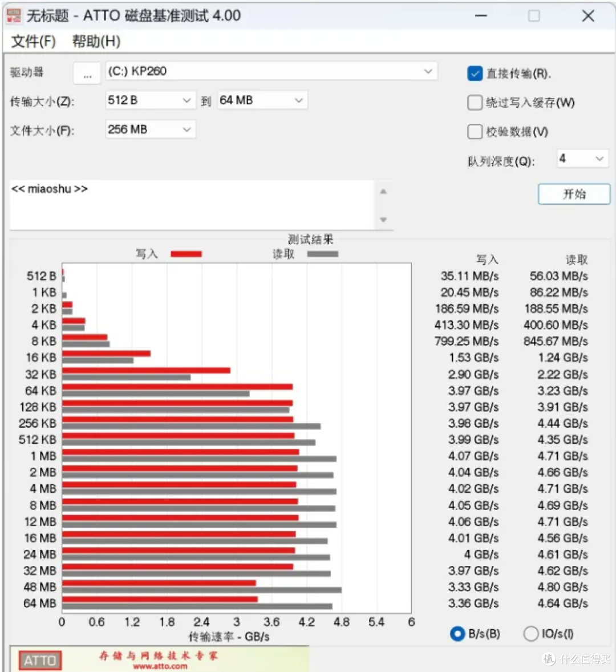This screenshot has height=672, width=616.
Task: Click the 186.59 MB/s write value
Action: point(467,309)
